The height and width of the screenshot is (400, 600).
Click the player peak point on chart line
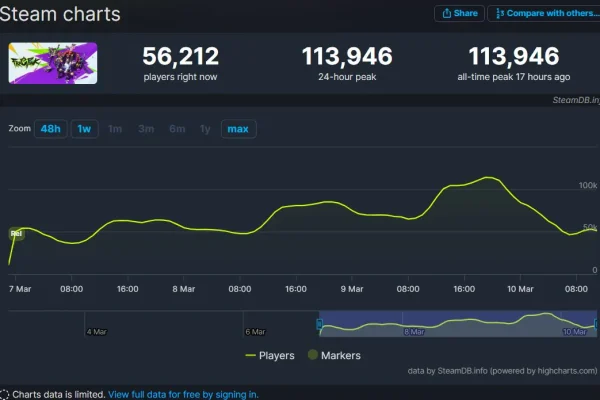click(x=488, y=177)
